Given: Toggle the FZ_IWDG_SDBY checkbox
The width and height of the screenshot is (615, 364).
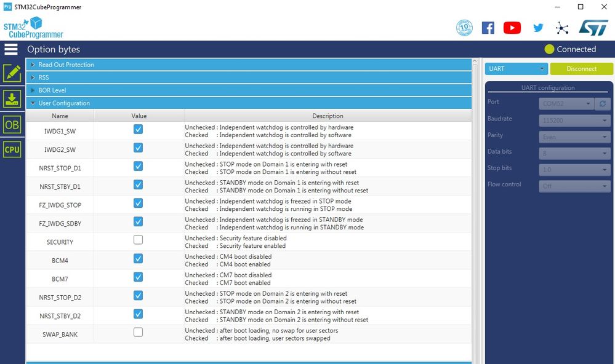Looking at the screenshot, I should coord(138,221).
